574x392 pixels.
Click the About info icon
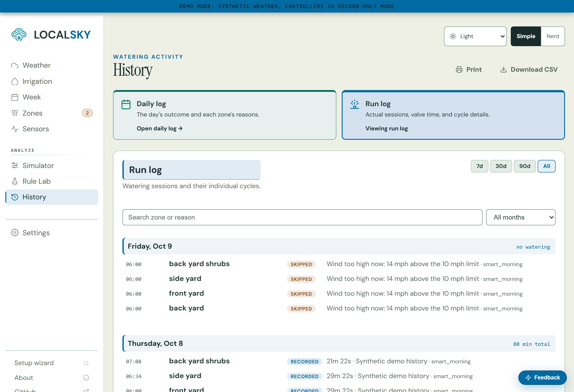tap(86, 378)
